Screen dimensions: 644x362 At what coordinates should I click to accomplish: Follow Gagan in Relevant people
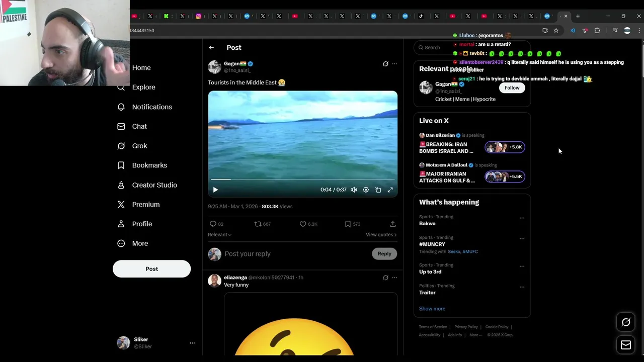[512, 88]
